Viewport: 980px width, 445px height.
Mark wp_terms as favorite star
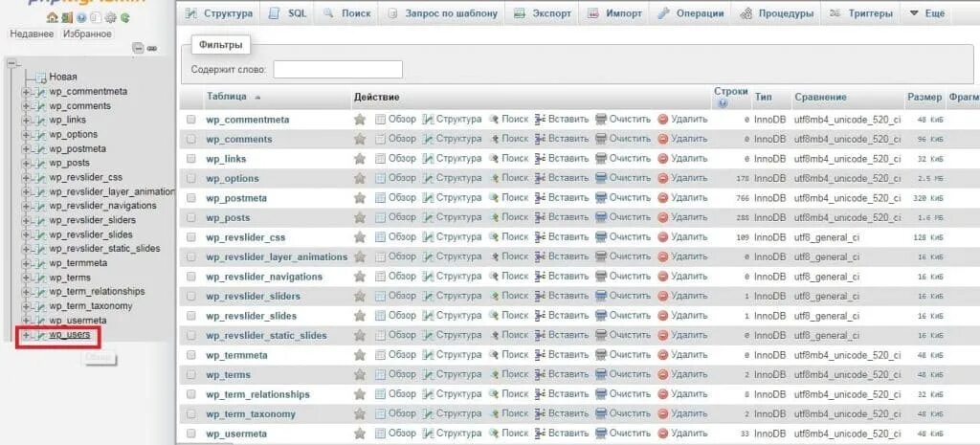click(x=360, y=374)
